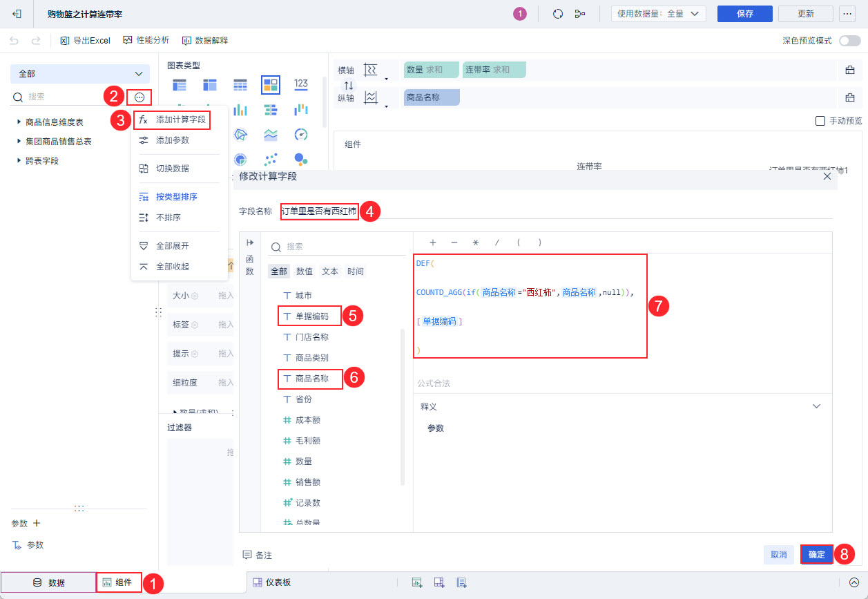
Task: Select 全部展开 menu entry
Action: (179, 246)
